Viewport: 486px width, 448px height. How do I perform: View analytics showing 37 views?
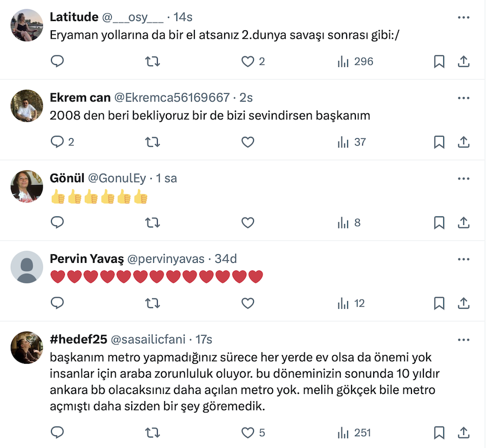[x=352, y=142]
